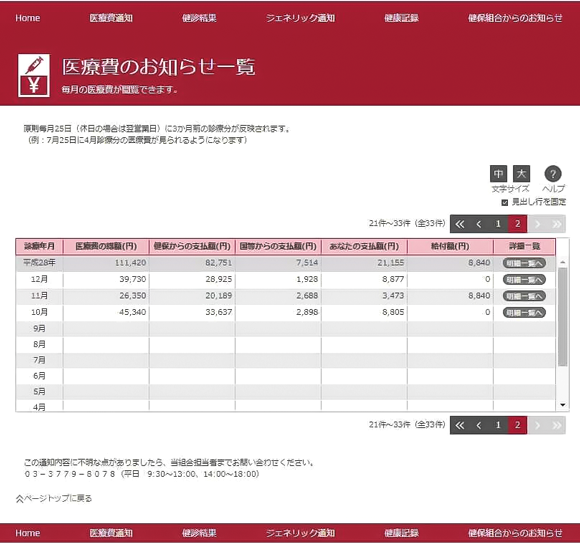Select page 1 in bottom pager
Image resolution: width=580 pixels, height=543 pixels.
498,425
